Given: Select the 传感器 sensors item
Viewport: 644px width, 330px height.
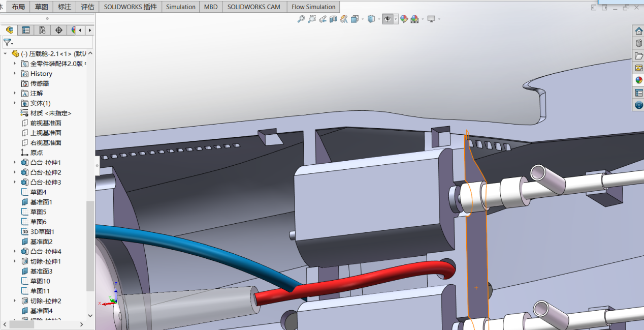Looking at the screenshot, I should (x=35, y=83).
